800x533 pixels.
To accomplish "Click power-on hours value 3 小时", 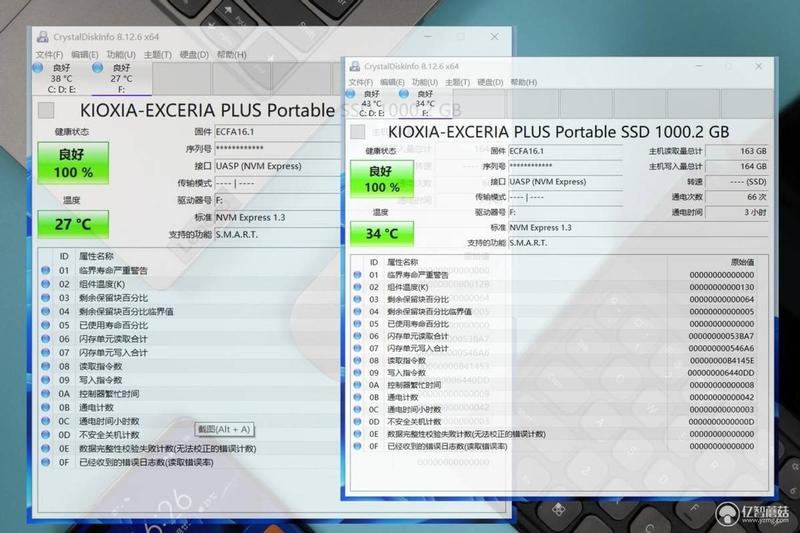I will pyautogui.click(x=737, y=213).
